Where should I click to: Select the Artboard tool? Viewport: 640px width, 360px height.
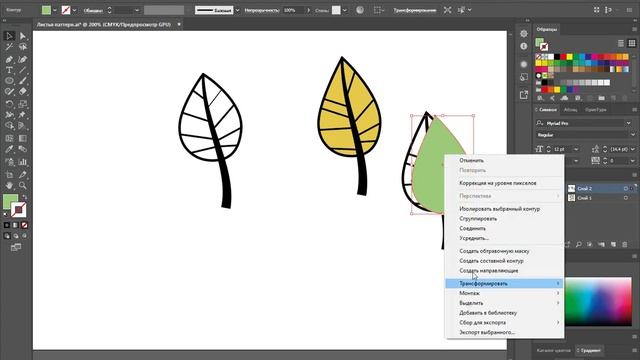9,175
